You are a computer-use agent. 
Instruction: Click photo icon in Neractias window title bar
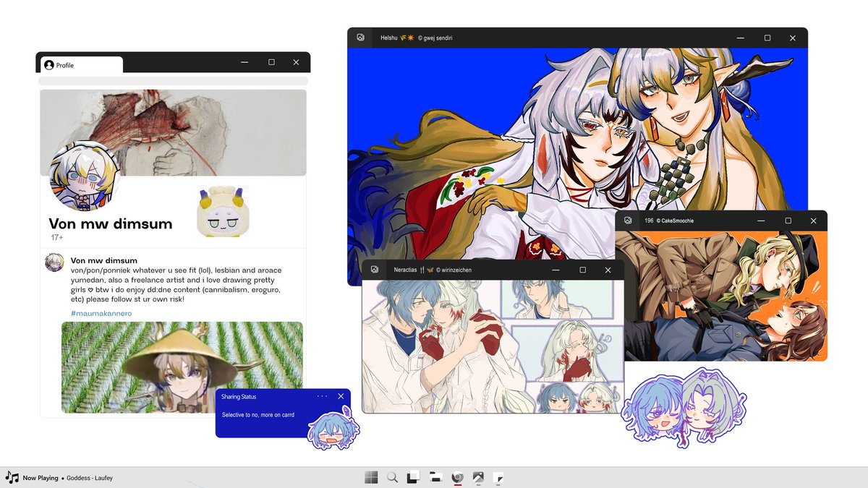click(374, 270)
